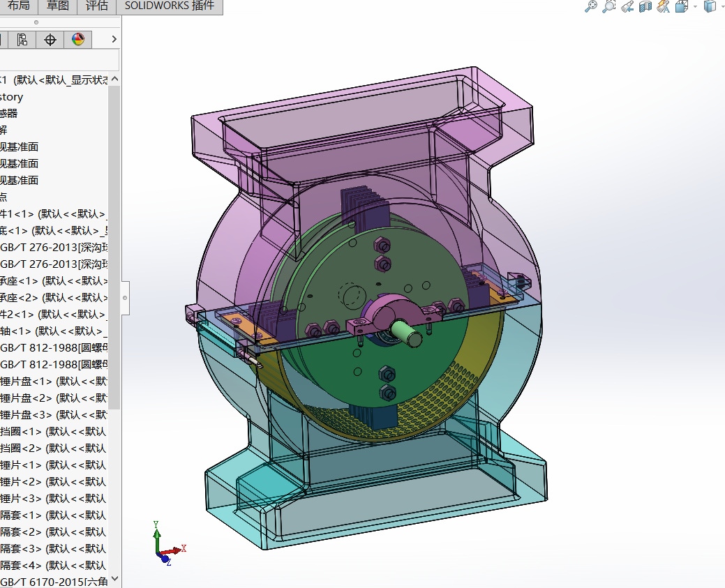Image resolution: width=725 pixels, height=588 pixels.
Task: Select the 轴<1> shaft component
Action: (54, 331)
